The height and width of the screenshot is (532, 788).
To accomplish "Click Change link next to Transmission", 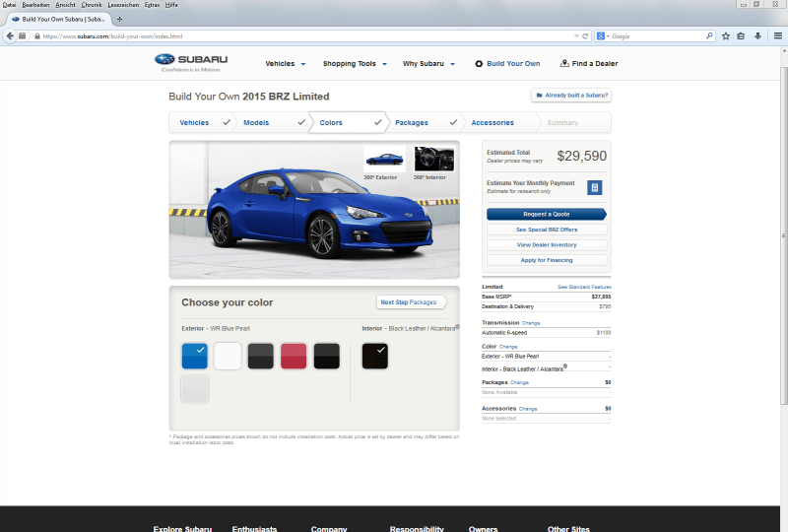I will [531, 323].
